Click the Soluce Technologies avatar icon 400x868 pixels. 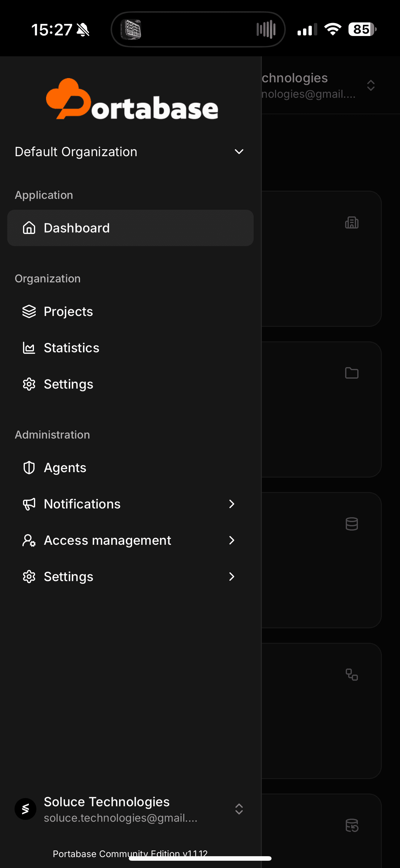(25, 809)
